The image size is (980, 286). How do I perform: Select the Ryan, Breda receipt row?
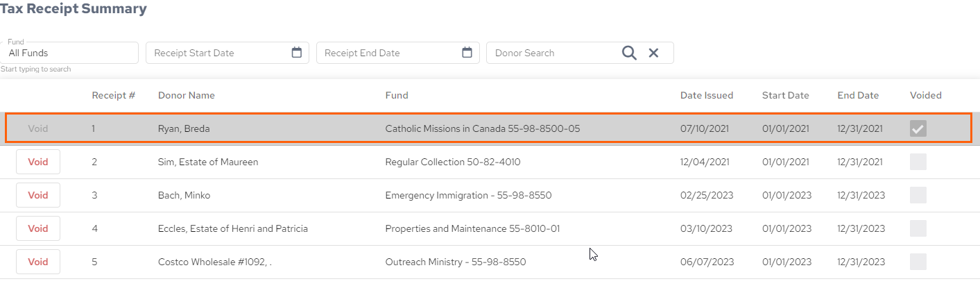[x=488, y=128]
